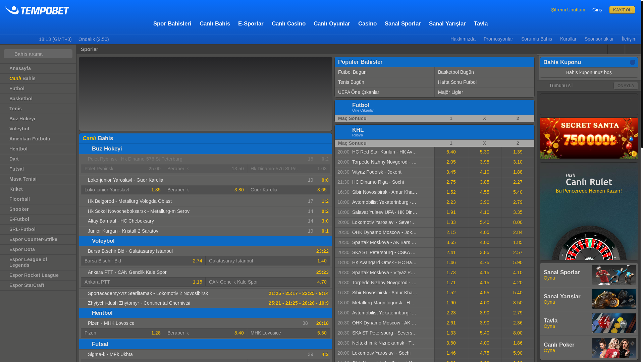Screen dimensions: 644x362
Task: Open the Sanal Sporlar thumbnail image
Action: point(614,275)
